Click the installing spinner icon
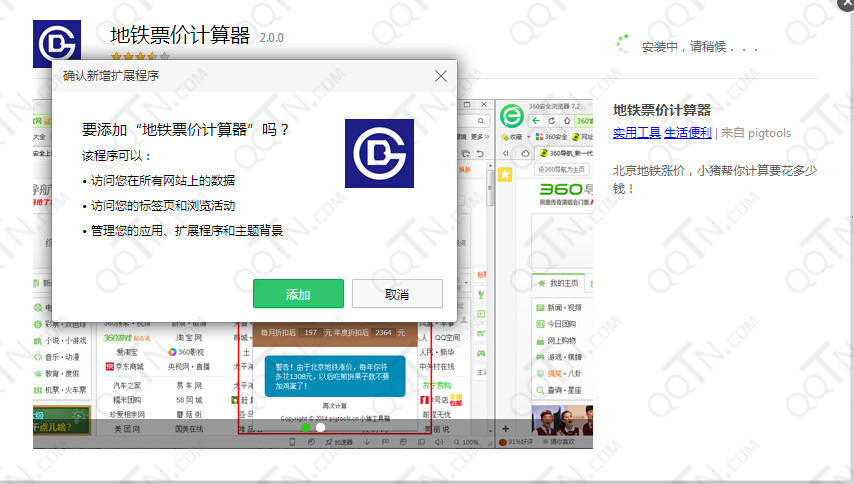 (x=622, y=44)
